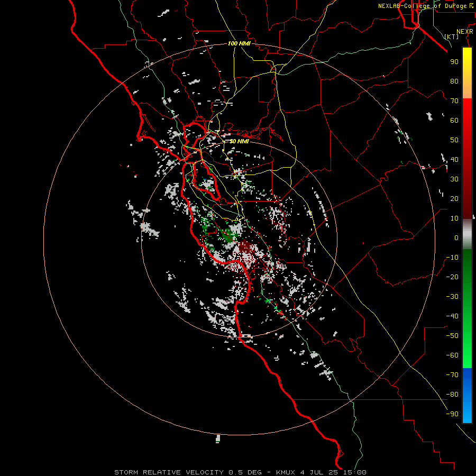476x476 pixels.
Task: Click the "-90" scale tick label
Action: [x=452, y=414]
